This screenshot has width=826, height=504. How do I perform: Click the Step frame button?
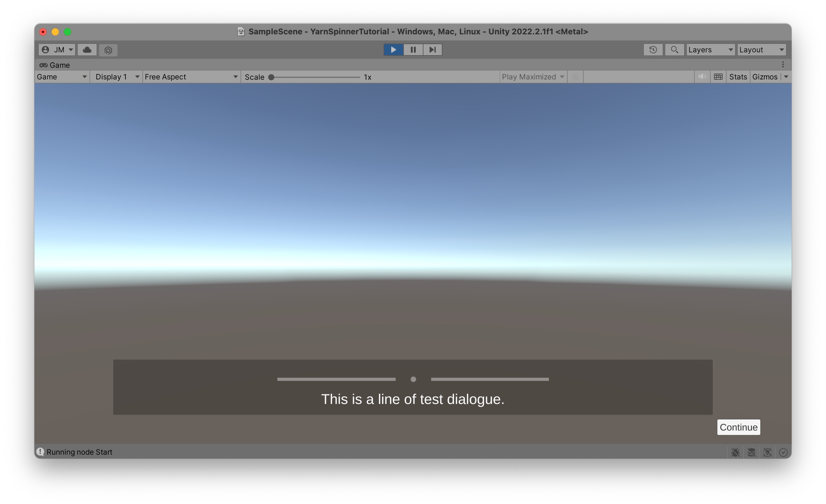click(432, 50)
